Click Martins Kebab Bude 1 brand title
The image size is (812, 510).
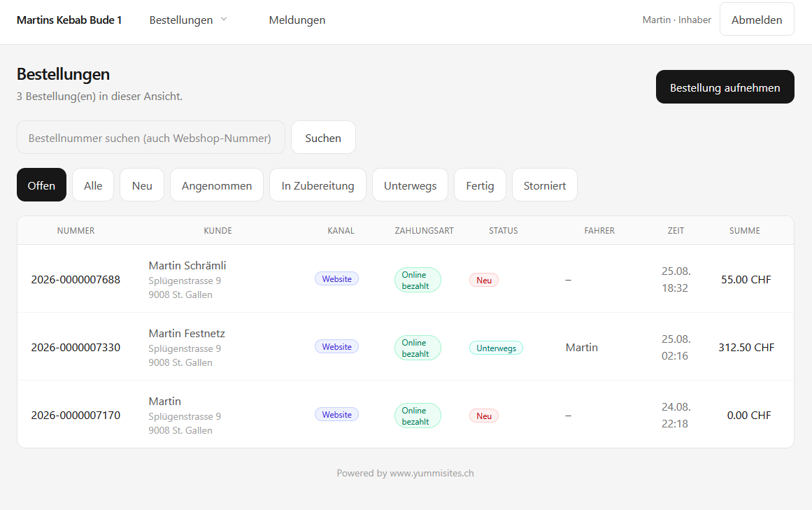pyautogui.click(x=69, y=20)
